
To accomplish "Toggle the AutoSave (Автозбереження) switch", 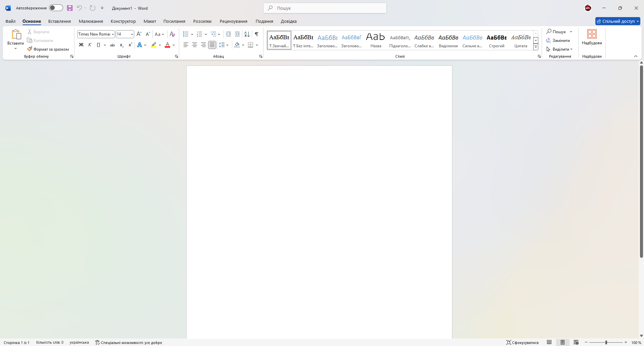I will [56, 8].
